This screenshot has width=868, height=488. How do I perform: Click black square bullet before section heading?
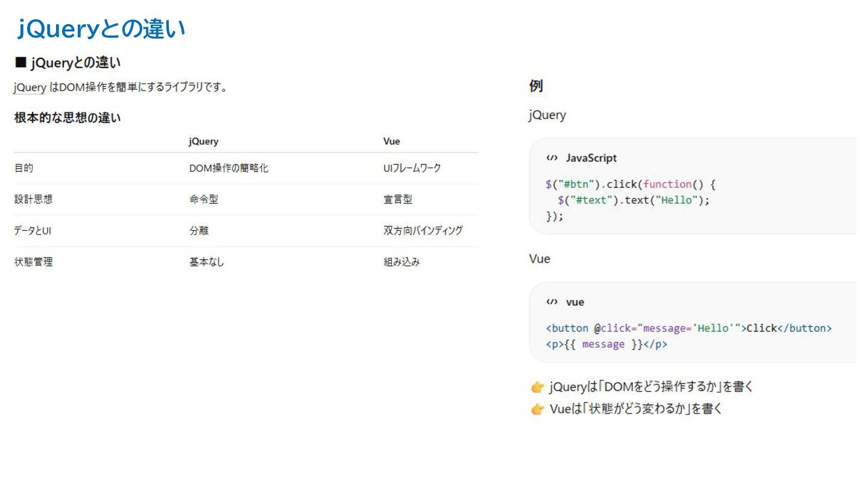point(21,62)
